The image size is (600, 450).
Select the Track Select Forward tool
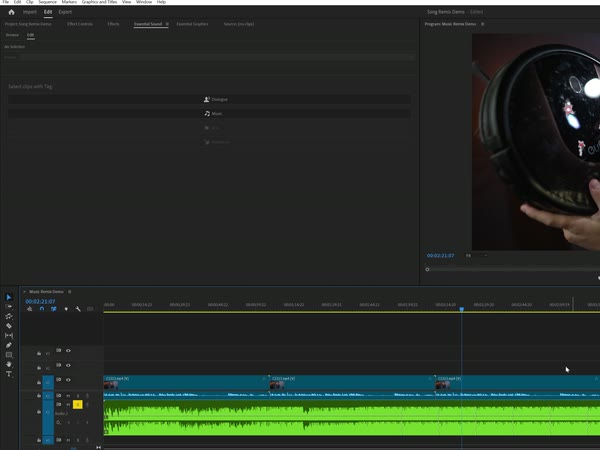pyautogui.click(x=9, y=307)
